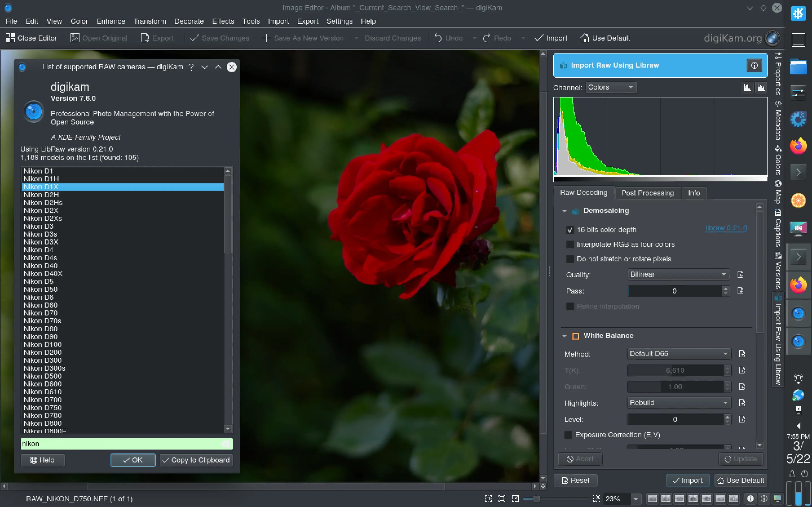Launch Firefox from the right dock

(798, 146)
